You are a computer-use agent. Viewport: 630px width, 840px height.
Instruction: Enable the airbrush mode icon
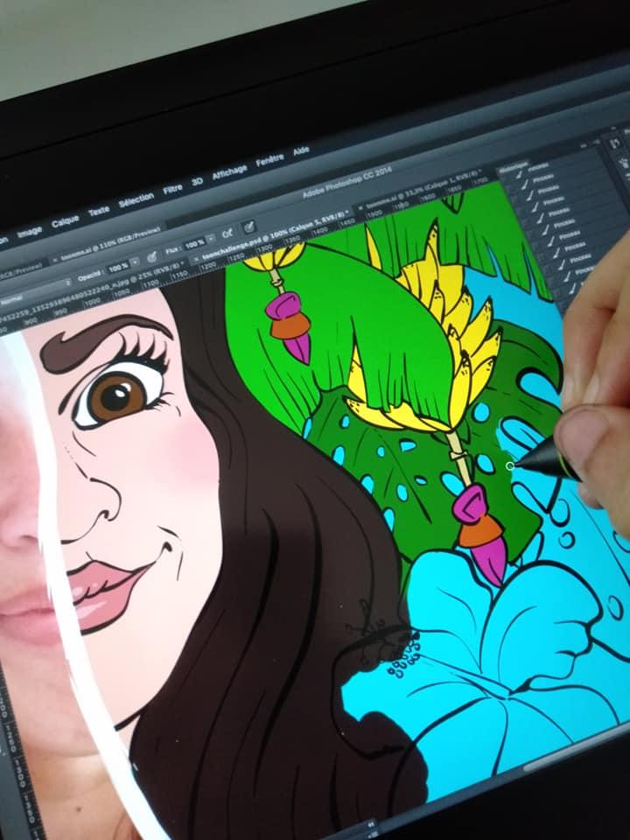pyautogui.click(x=227, y=234)
